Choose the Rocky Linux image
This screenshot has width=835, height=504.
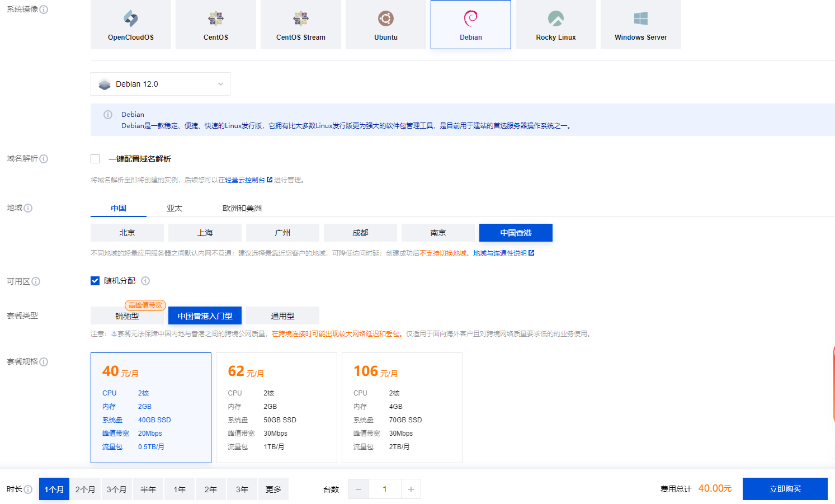[555, 25]
